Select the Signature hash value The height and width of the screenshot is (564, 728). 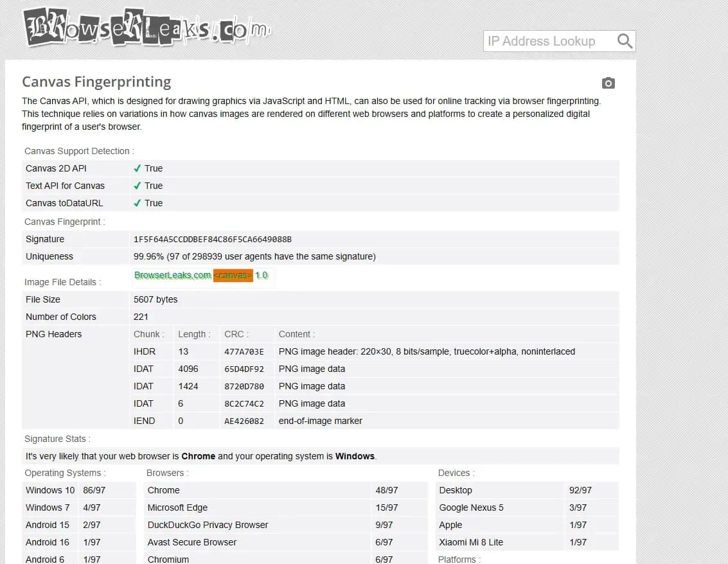coord(212,238)
